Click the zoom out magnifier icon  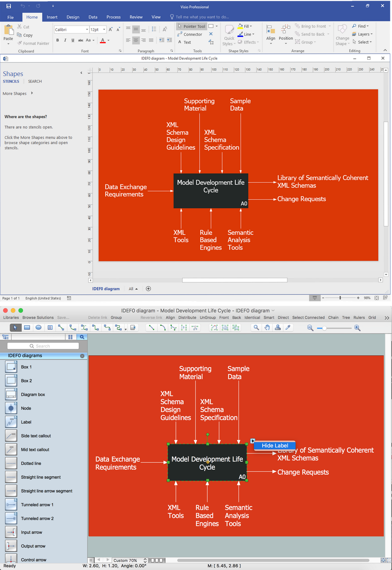[310, 328]
